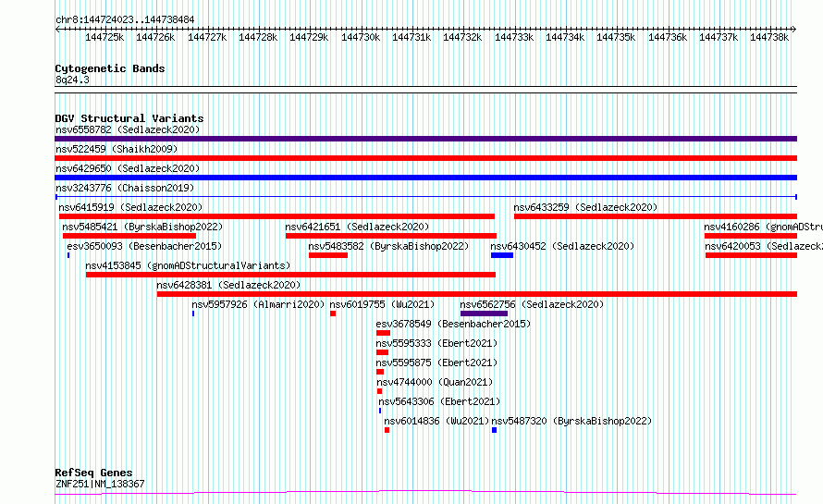Viewport: 823px width, 504px height.
Task: Select the Cytogenetic Bands track heading
Action: [110, 68]
